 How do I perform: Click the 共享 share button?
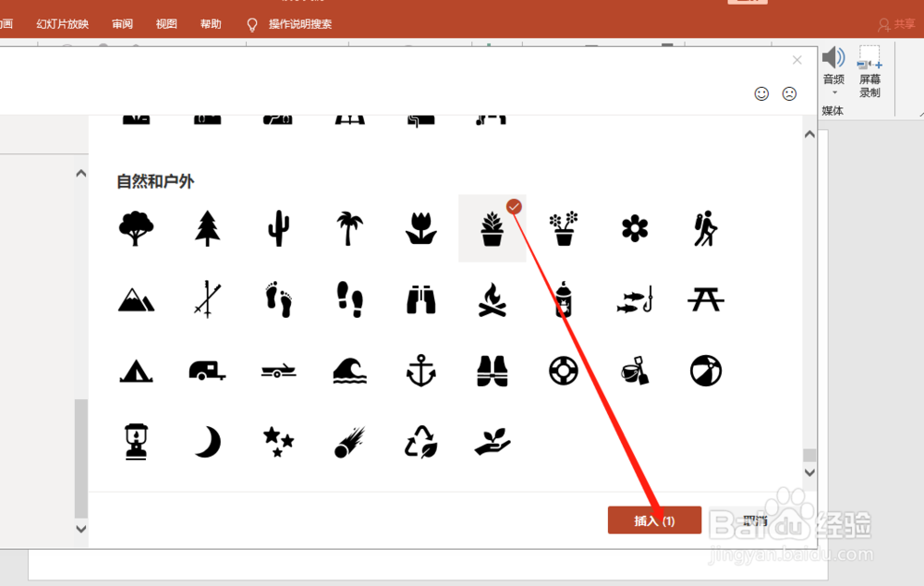tap(896, 24)
